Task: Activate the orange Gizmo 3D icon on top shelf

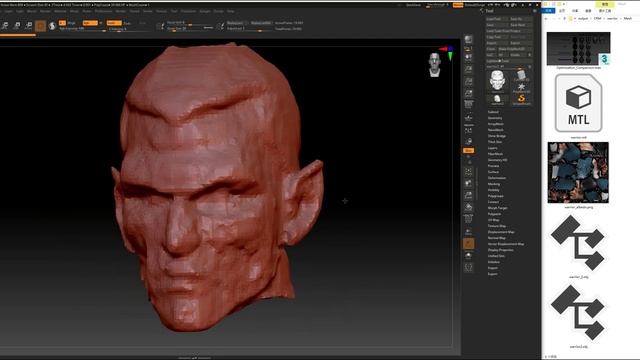Action: 40,26
